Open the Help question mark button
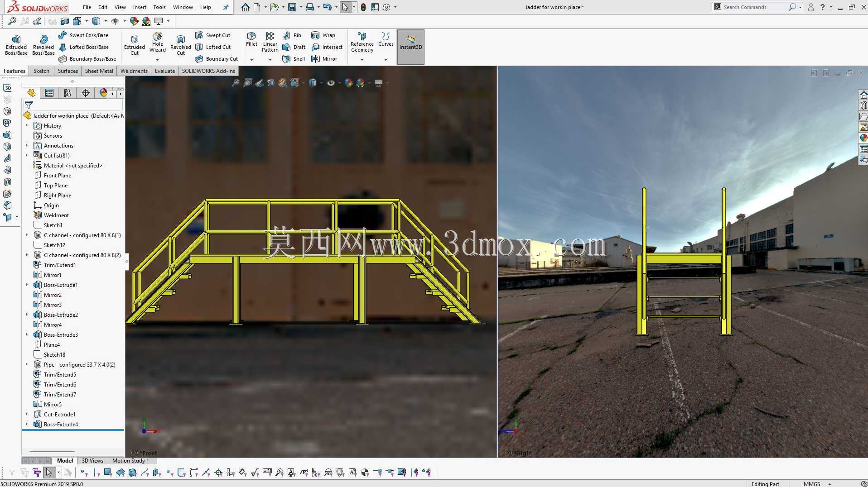 822,7
